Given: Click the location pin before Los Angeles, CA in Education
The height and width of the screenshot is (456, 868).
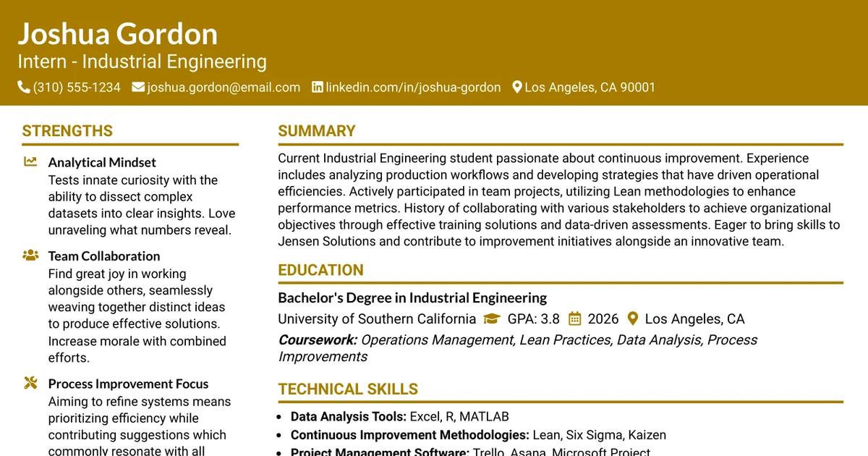Looking at the screenshot, I should pyautogui.click(x=633, y=318).
